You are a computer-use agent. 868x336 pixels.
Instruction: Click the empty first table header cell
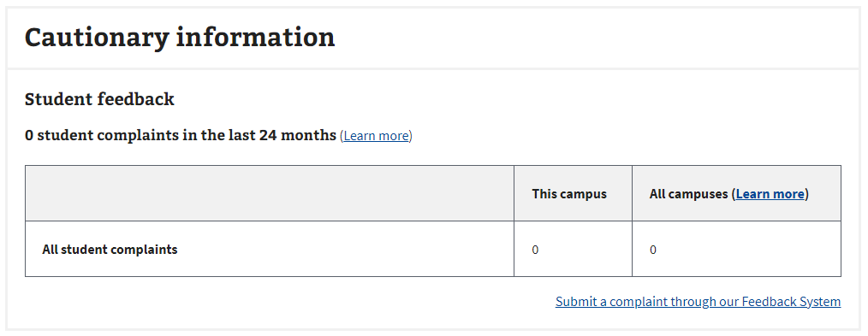click(270, 193)
